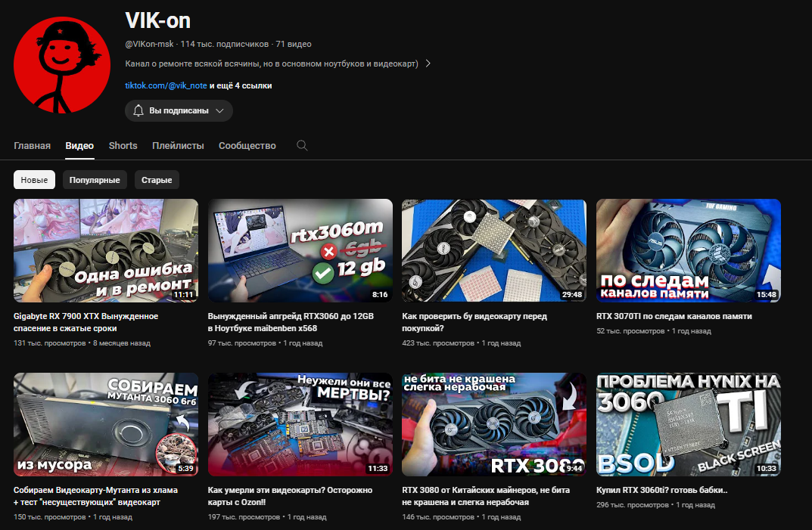Click the @VIKon-msk channel handle
This screenshot has height=530, width=812.
[149, 44]
